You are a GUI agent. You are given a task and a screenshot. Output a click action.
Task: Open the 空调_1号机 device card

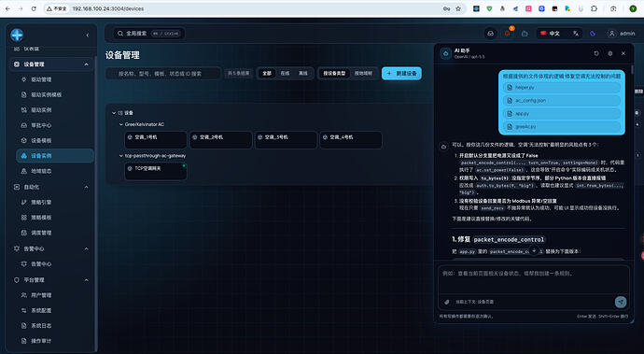[156, 140]
